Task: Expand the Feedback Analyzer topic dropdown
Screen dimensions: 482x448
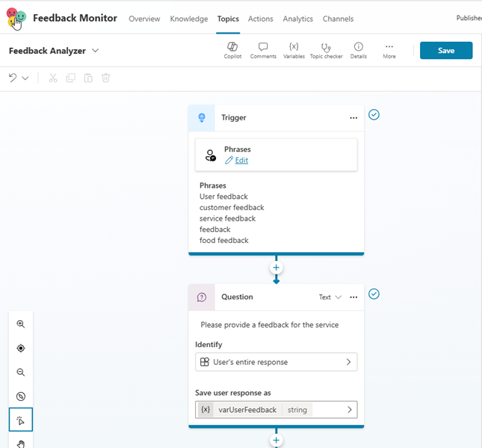Action: click(96, 51)
